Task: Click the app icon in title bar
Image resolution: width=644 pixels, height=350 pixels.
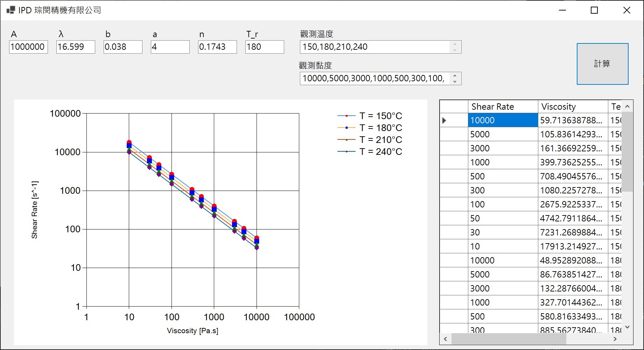Action: click(10, 10)
